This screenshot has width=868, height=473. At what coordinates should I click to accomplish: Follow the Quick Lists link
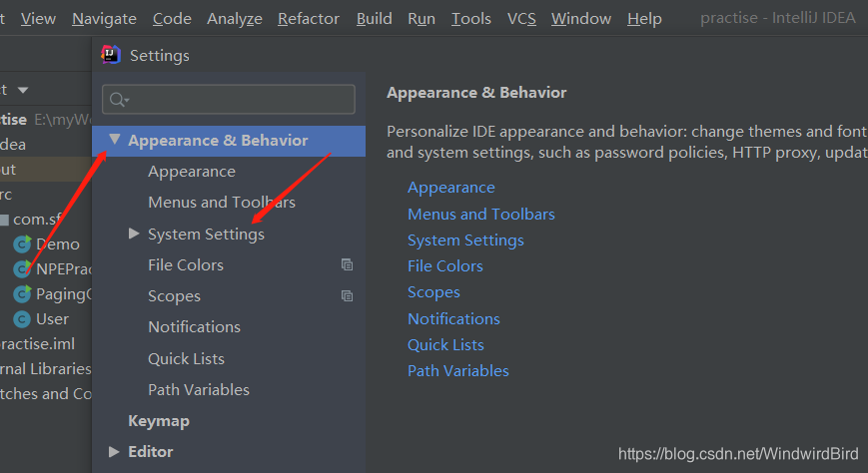(x=445, y=344)
